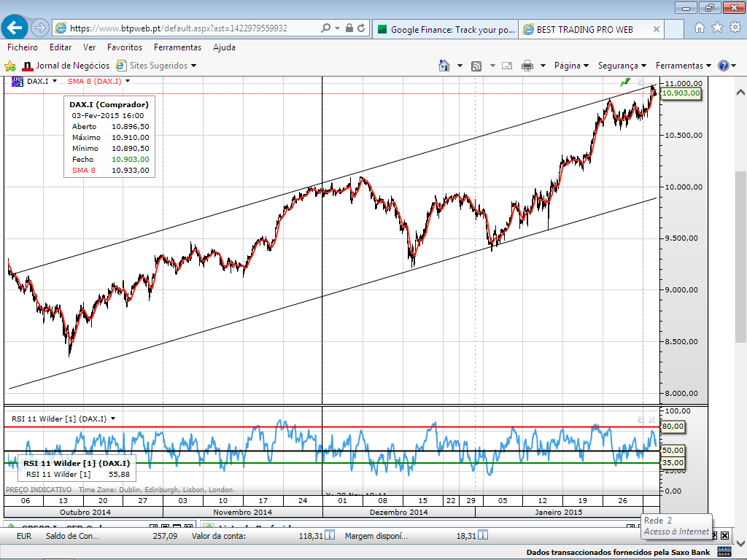
Task: Click the blue Help question mark icon
Action: pyautogui.click(x=723, y=66)
